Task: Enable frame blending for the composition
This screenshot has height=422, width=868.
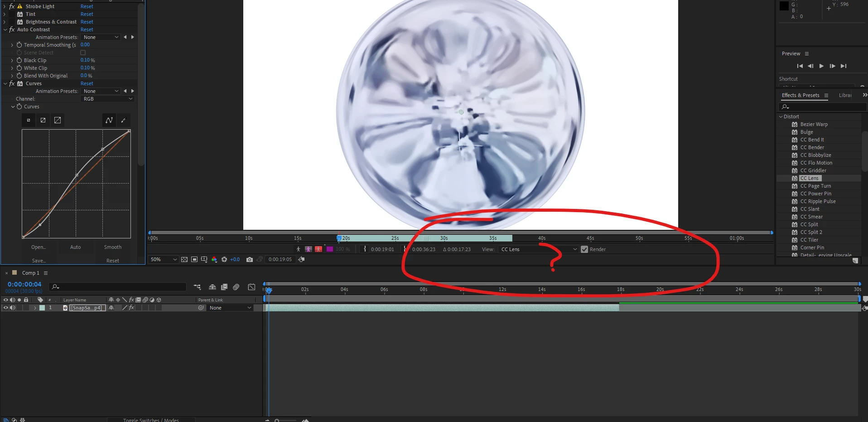Action: tap(224, 287)
